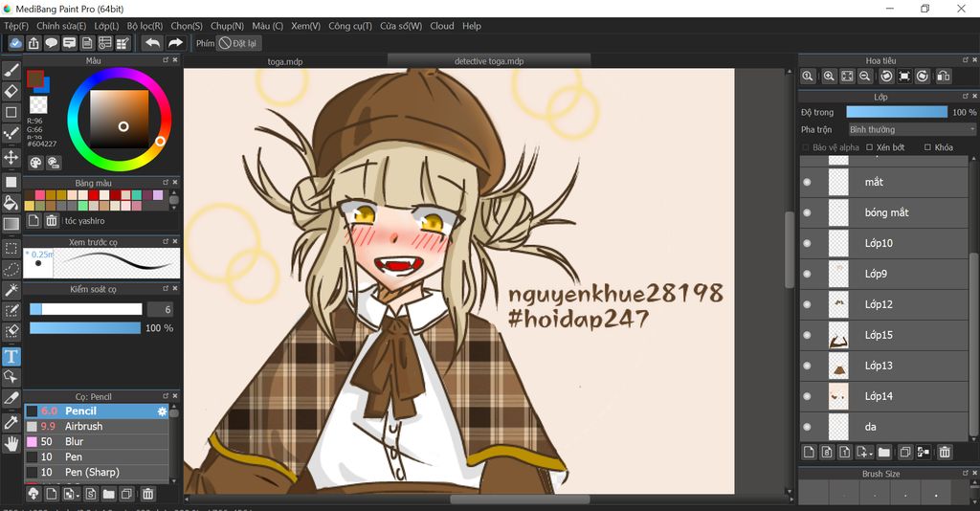This screenshot has width=980, height=511.
Task: Click the brush size slider at 6
Action: coord(86,309)
